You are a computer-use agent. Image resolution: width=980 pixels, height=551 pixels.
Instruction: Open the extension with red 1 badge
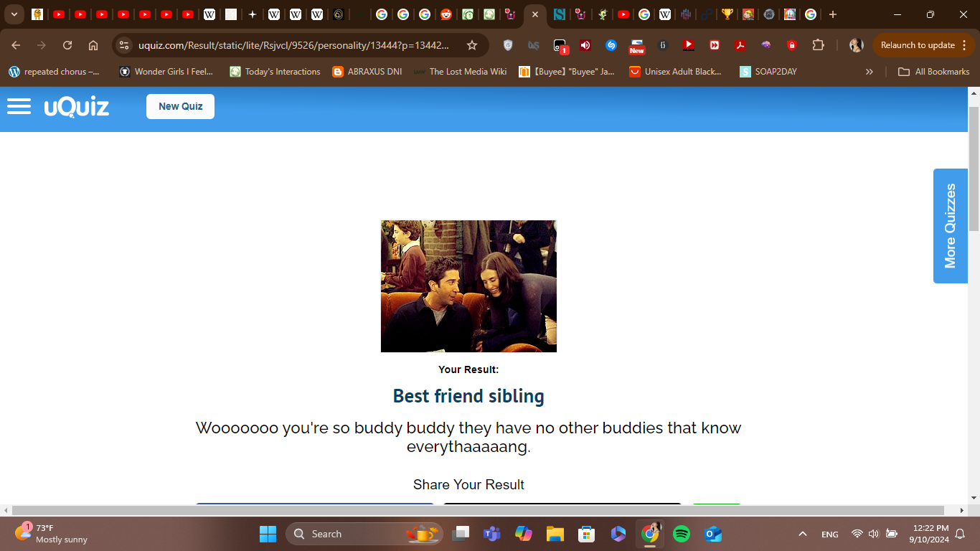click(560, 46)
